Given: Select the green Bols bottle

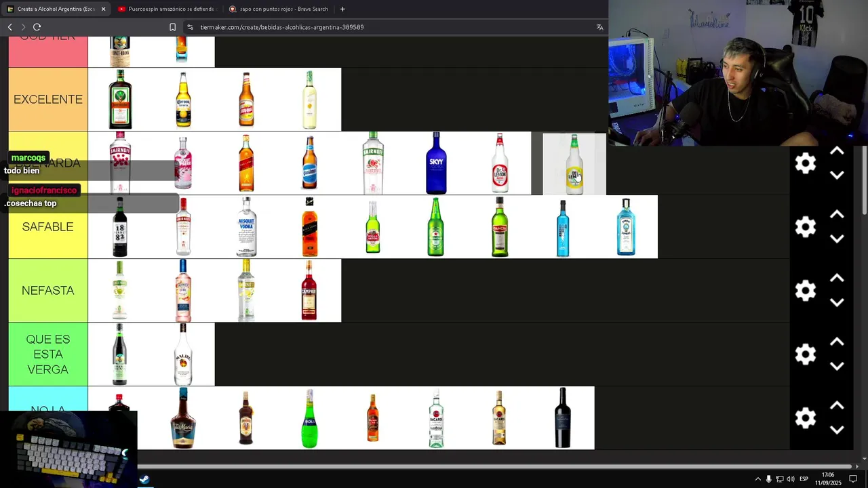Looking at the screenshot, I should pos(309,418).
